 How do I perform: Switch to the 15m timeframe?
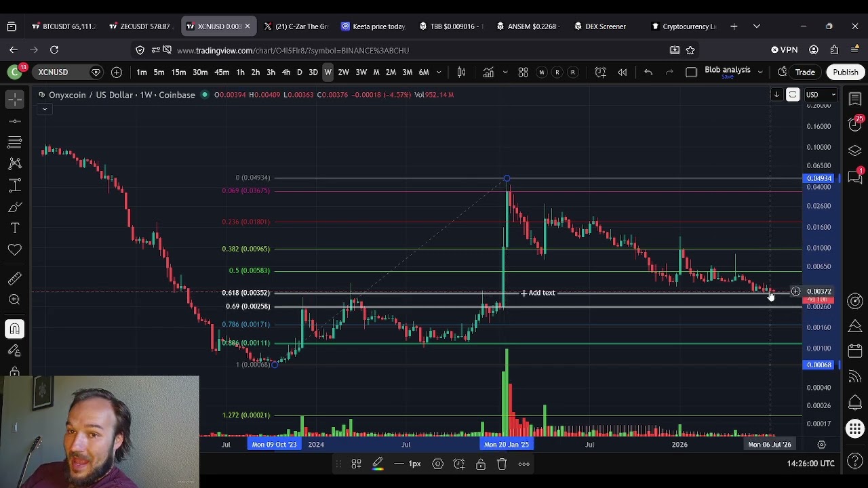tap(178, 72)
